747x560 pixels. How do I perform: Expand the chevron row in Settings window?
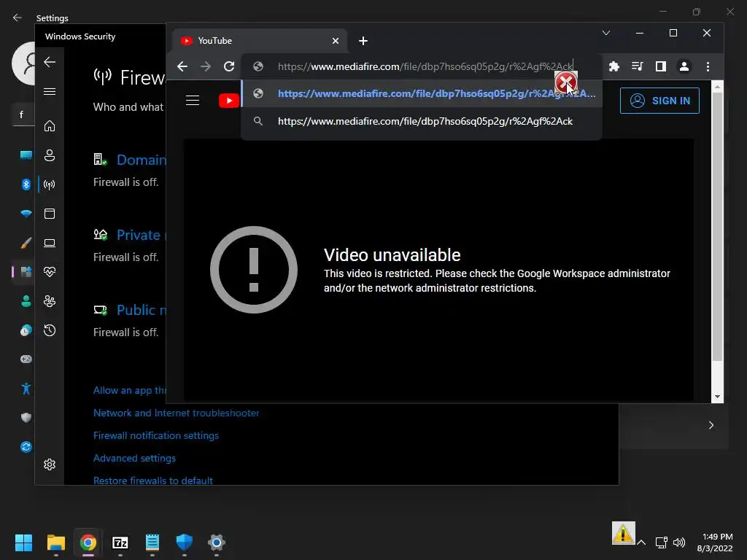(x=711, y=425)
